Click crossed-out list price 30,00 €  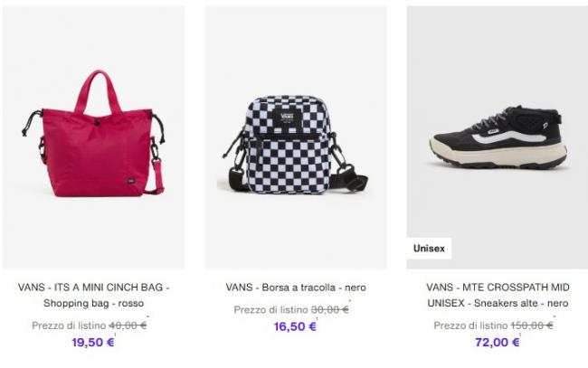point(330,309)
